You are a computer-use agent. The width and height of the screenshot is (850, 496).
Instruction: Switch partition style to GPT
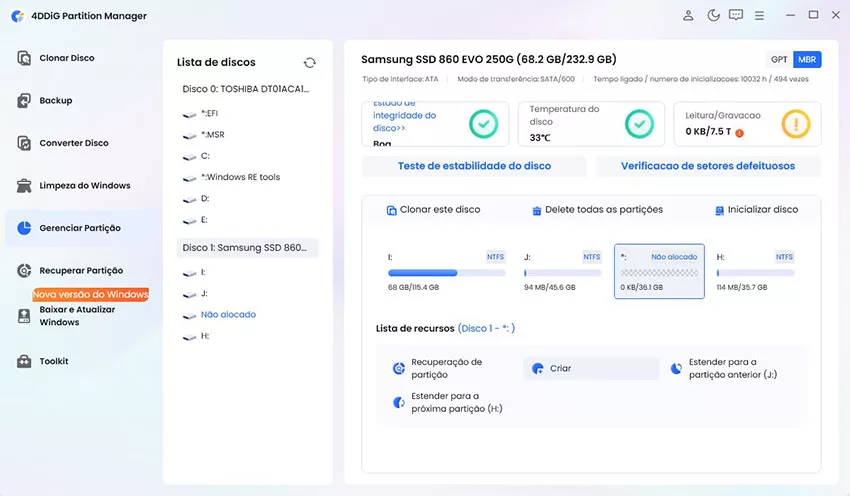coord(779,60)
